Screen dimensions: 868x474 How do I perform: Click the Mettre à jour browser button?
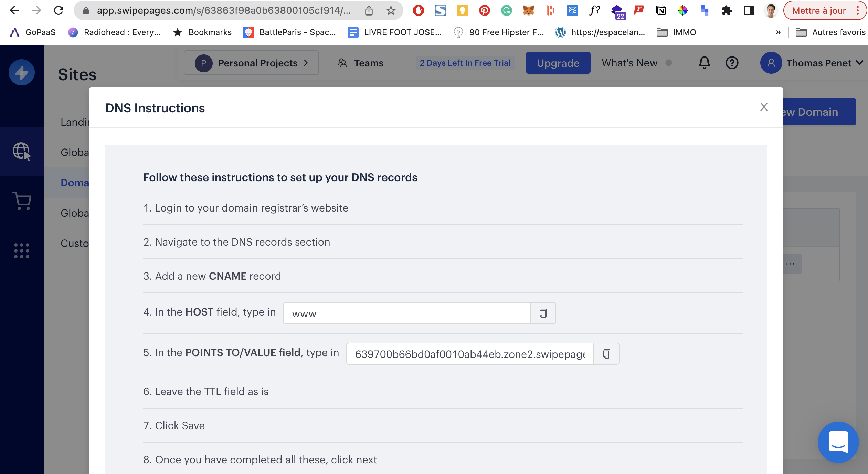tap(819, 11)
